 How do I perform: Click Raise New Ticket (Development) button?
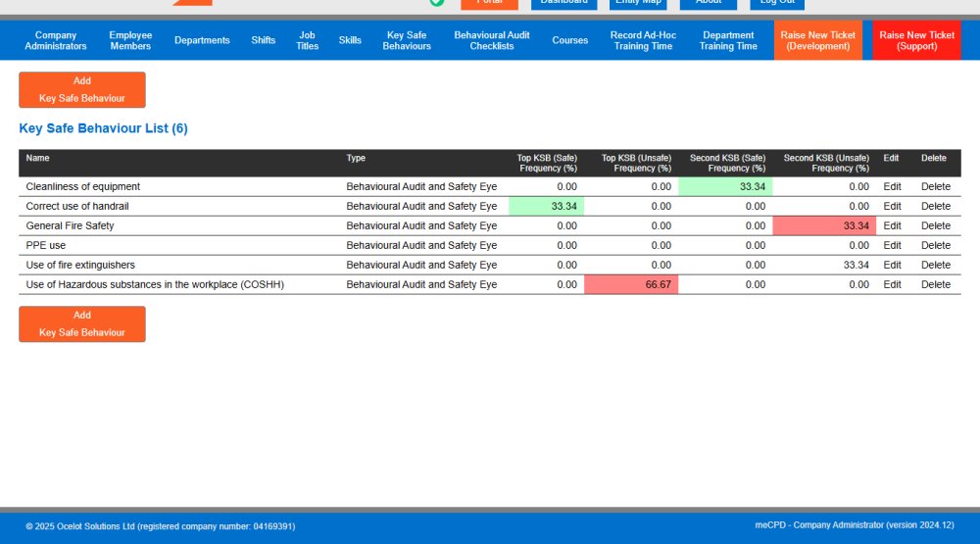(817, 40)
